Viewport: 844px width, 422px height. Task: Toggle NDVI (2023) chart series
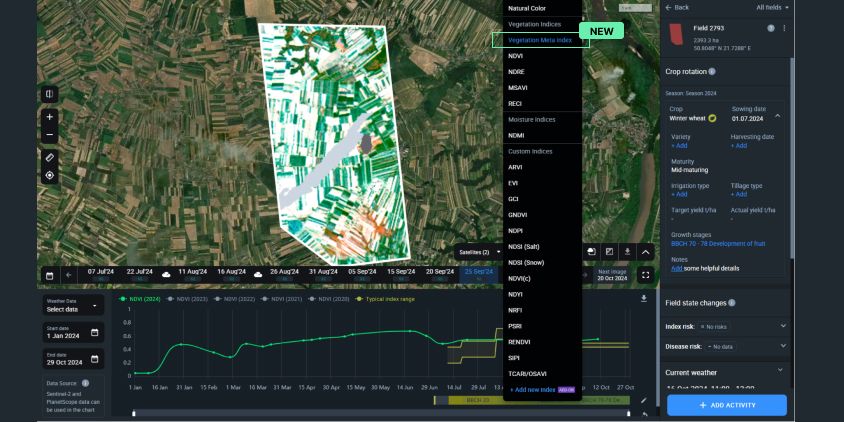(x=187, y=299)
